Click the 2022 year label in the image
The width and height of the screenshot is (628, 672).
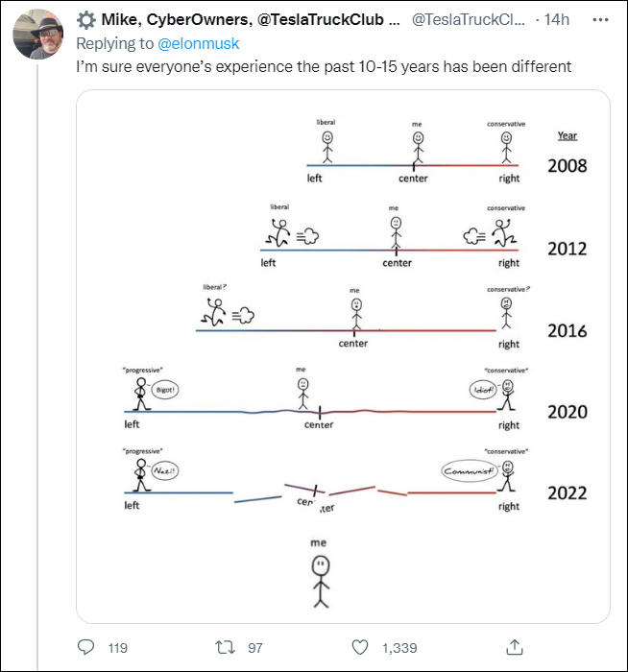[567, 494]
